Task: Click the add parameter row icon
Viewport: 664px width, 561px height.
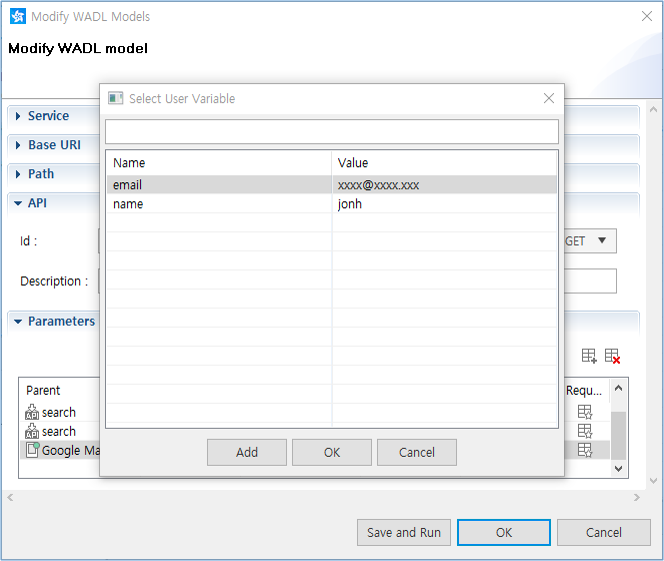Action: coord(589,356)
